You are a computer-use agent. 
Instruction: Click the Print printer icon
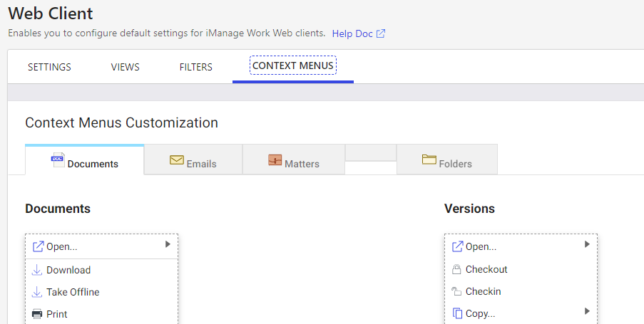click(37, 314)
